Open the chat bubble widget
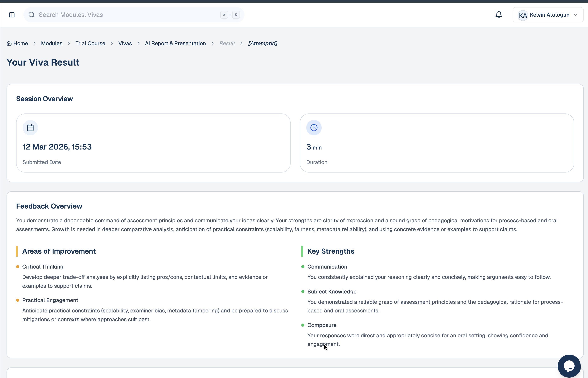588x378 pixels. 569,366
